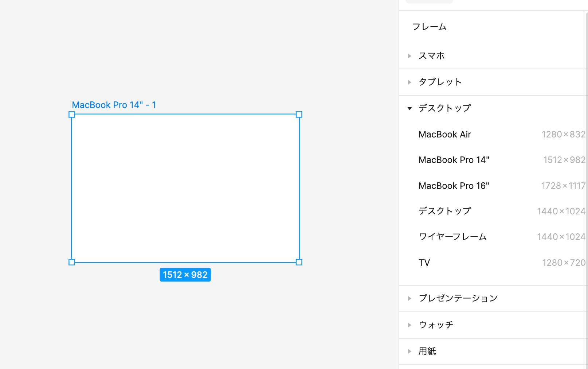Screen dimensions: 588x369
Task: Click inside the white MacBook Pro frame
Action: [185, 188]
